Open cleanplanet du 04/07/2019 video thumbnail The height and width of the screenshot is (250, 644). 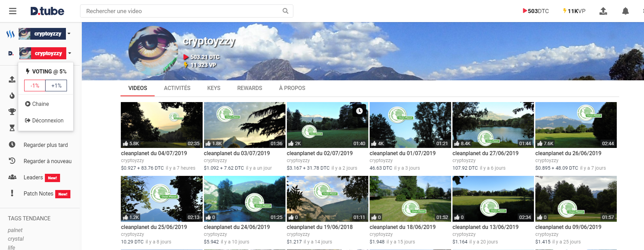162,125
